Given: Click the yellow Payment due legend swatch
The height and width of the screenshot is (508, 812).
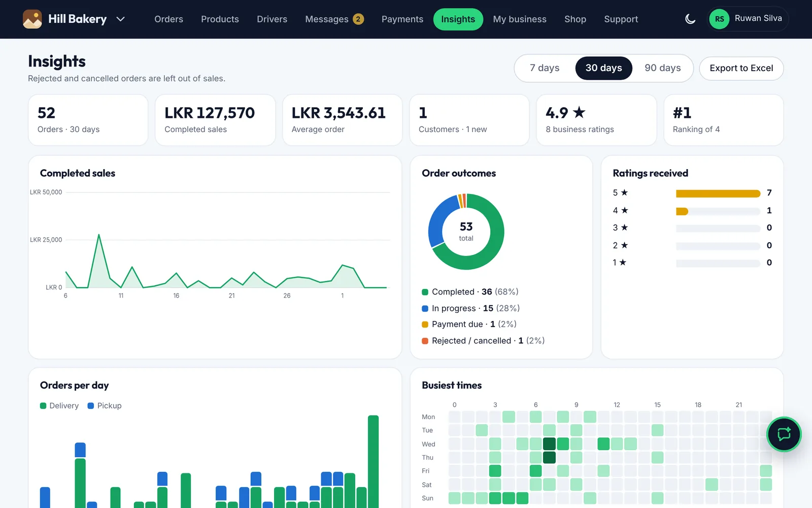Looking at the screenshot, I should click(425, 325).
